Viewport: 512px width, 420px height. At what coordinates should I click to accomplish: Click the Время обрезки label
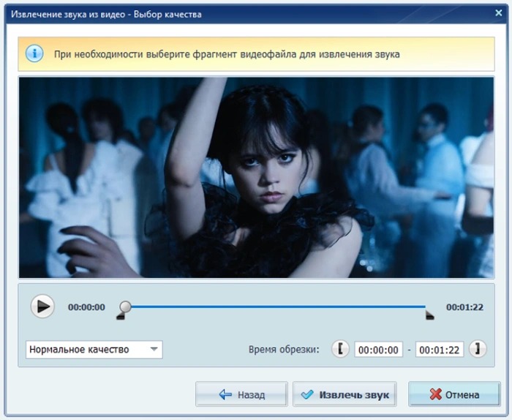(284, 350)
